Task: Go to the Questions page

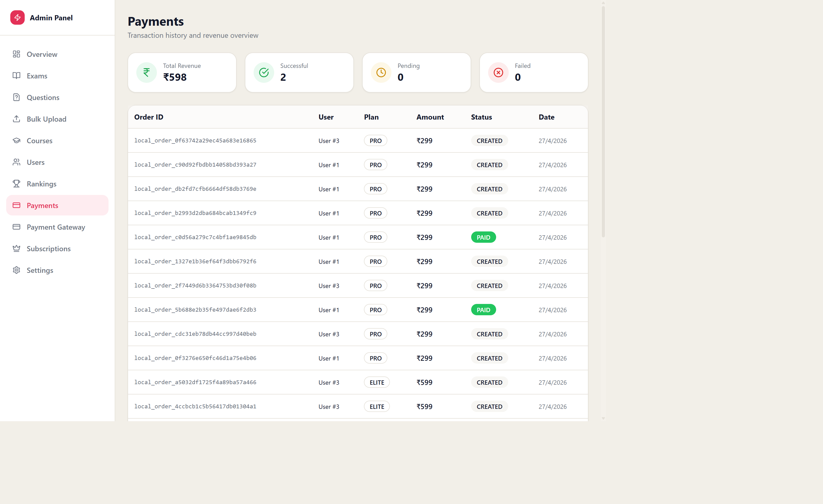Action: click(57, 97)
